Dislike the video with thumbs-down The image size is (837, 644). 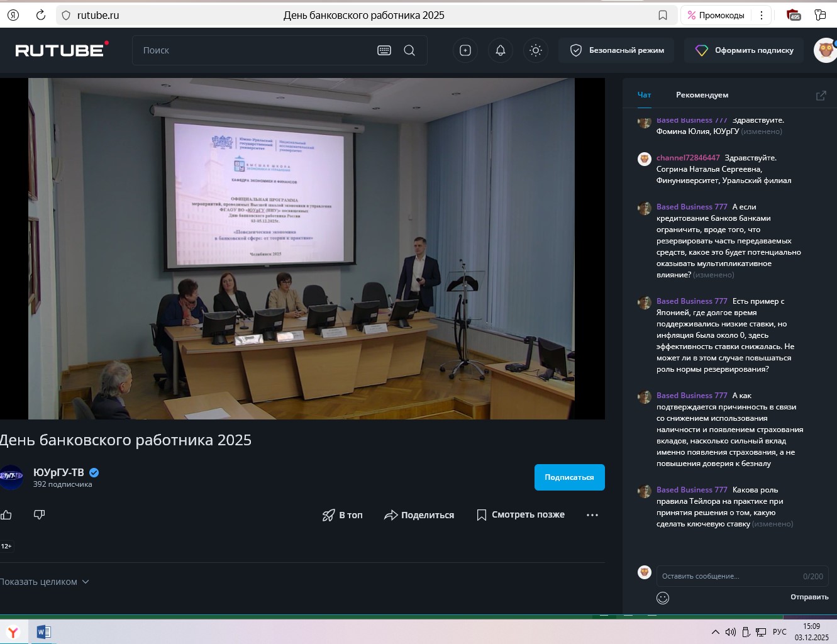click(39, 514)
